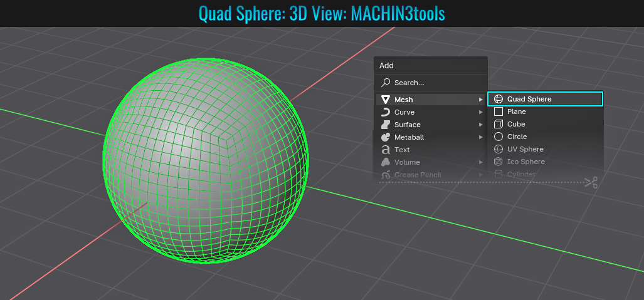Click the Plane square icon
This screenshot has height=300, width=644.
pos(498,111)
